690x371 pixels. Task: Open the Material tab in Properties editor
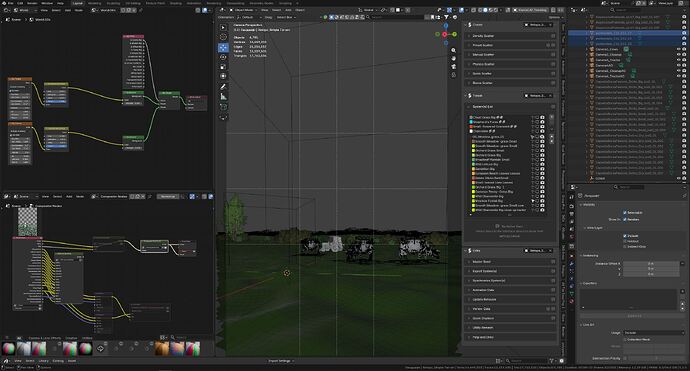[572, 301]
